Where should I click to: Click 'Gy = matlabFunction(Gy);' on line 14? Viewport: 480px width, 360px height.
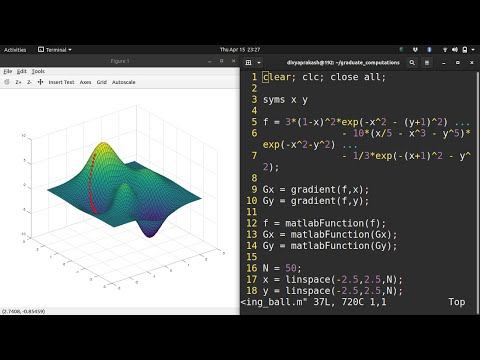click(330, 246)
